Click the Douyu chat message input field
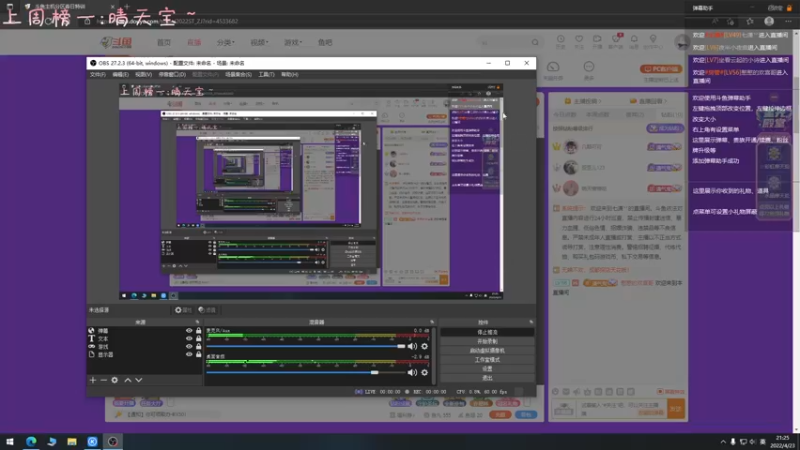The height and width of the screenshot is (450, 800). [x=622, y=408]
